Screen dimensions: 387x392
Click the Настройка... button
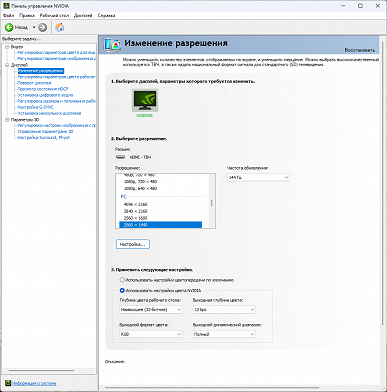133,244
